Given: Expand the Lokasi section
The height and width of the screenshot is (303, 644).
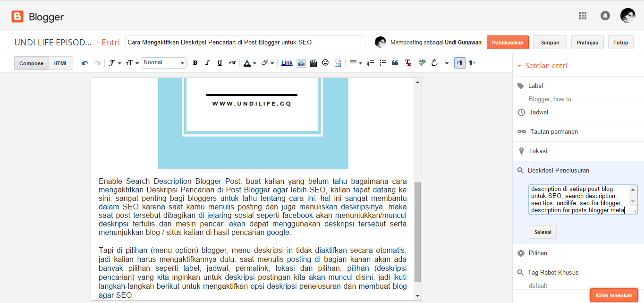Looking at the screenshot, I should (578, 151).
